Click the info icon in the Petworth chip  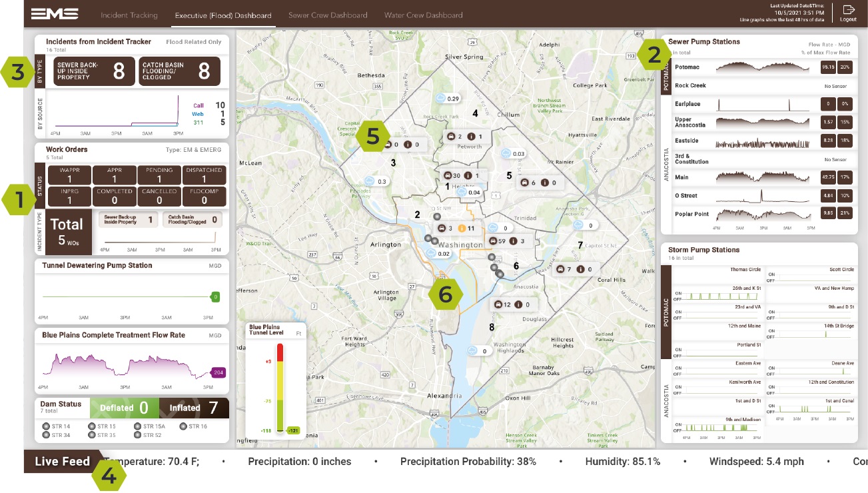[x=470, y=137]
